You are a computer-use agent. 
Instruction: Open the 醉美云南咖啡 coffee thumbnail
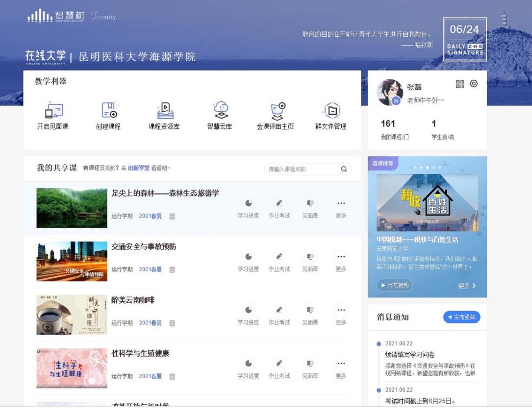(x=72, y=315)
